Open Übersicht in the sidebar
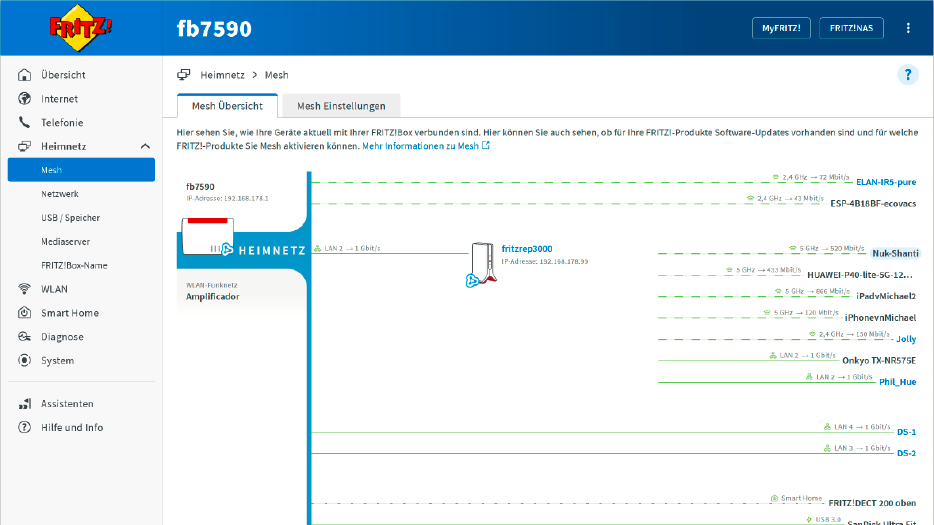 [x=63, y=74]
